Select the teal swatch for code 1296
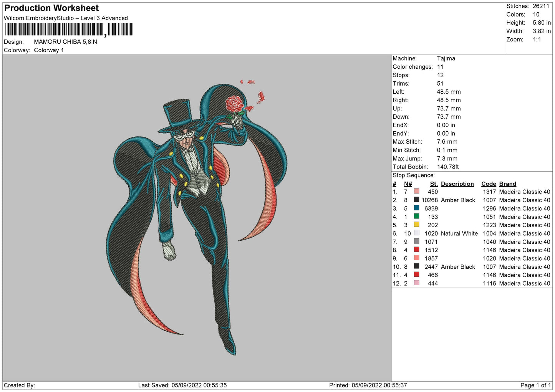The width and height of the screenshot is (555, 392). [x=416, y=208]
